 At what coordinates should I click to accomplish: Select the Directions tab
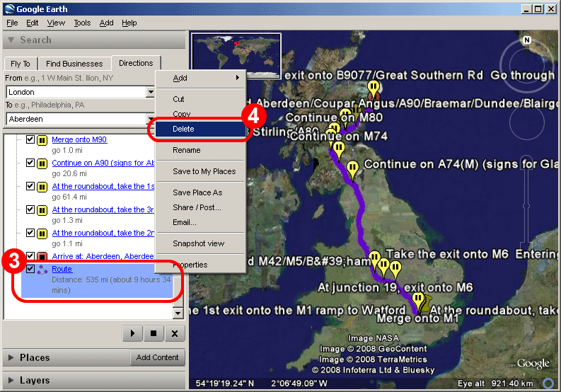[136, 63]
